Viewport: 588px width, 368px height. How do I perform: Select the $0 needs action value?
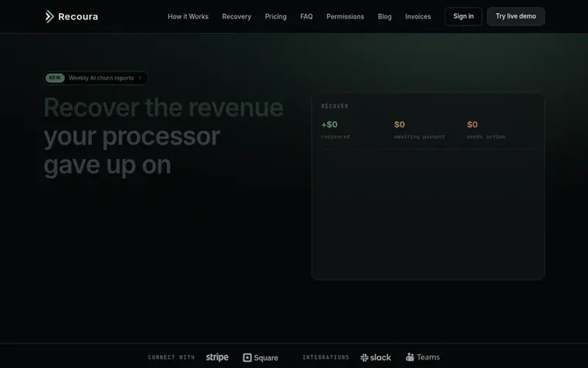(x=472, y=124)
